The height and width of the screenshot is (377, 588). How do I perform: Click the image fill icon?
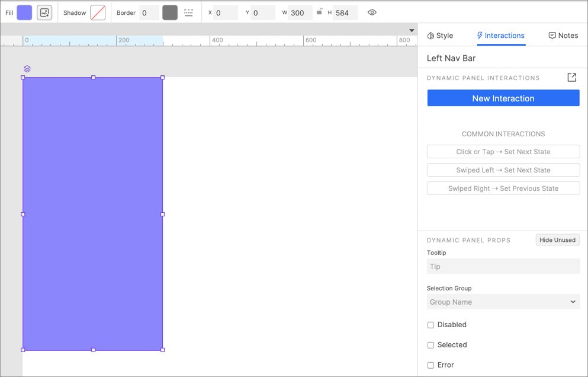[44, 12]
